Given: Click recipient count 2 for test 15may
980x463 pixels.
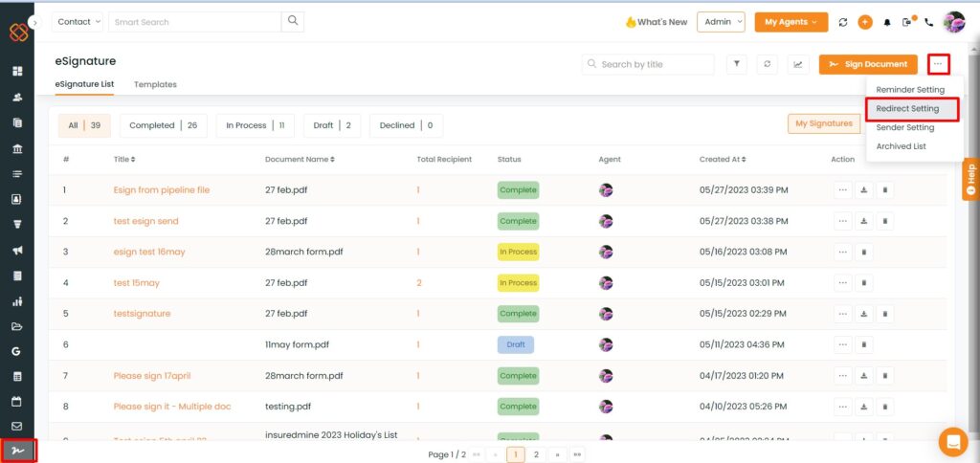Looking at the screenshot, I should click(419, 283).
